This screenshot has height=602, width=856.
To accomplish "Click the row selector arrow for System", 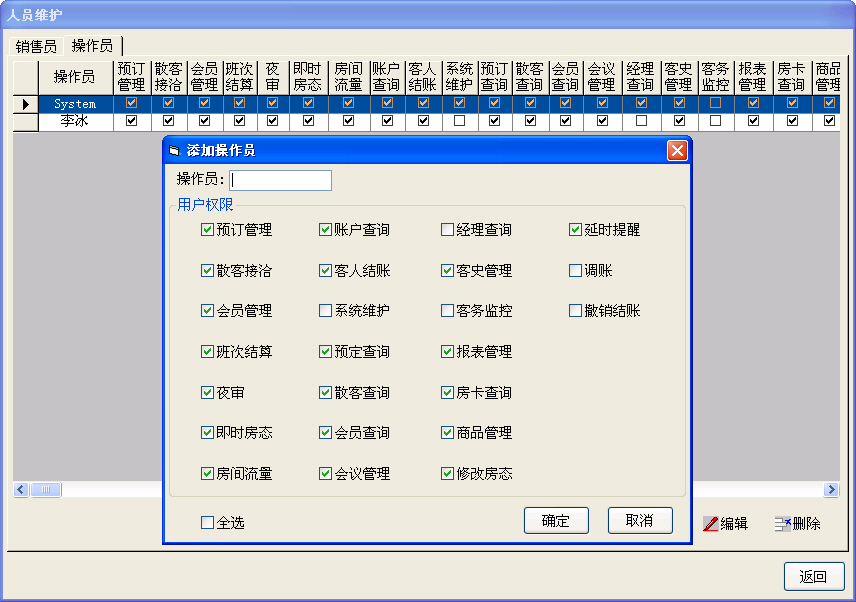I will (25, 104).
